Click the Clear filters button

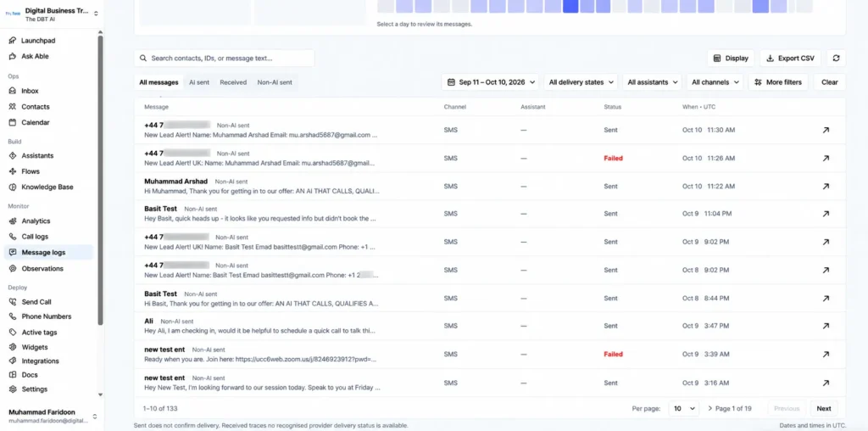pos(829,82)
